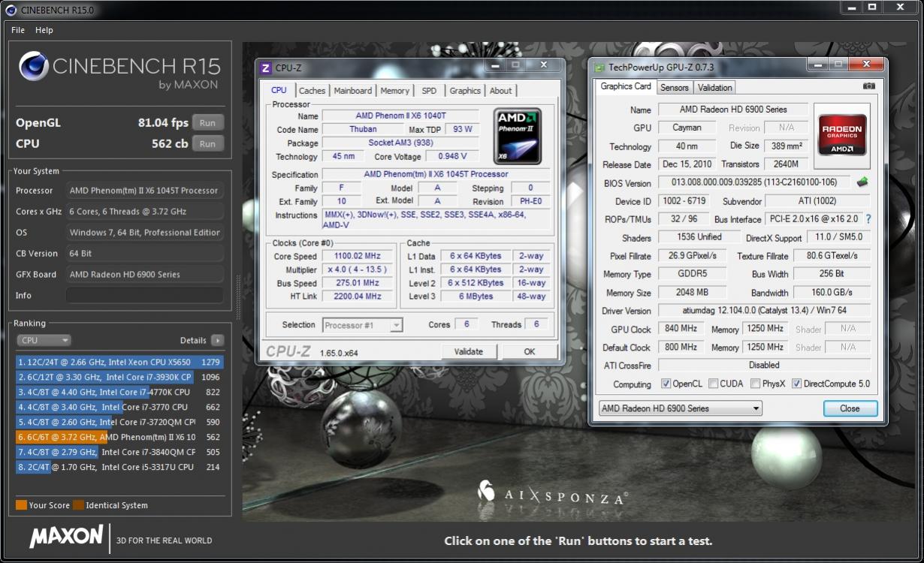The width and height of the screenshot is (924, 563).
Task: Click the GPU-Z Driver Version field
Action: pyautogui.click(x=764, y=310)
